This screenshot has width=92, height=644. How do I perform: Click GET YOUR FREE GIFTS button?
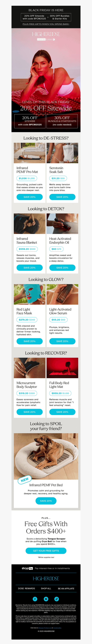click(x=46, y=550)
